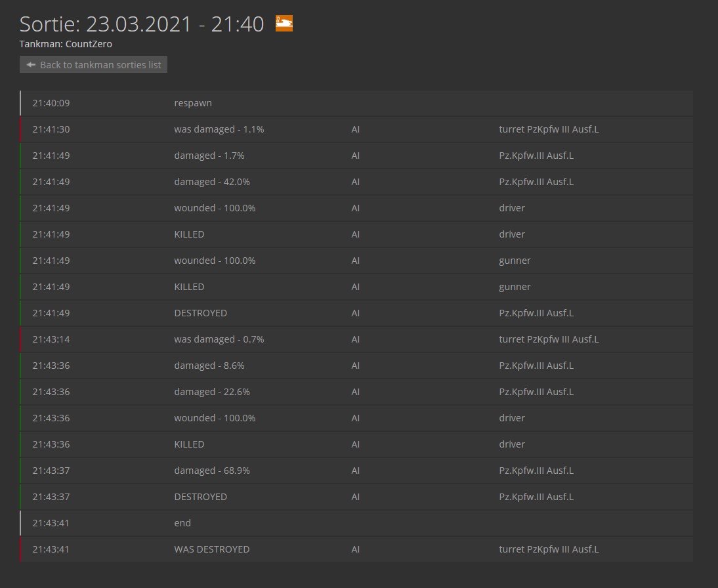Click 'AI' in the WAS DESTROYED row
The width and height of the screenshot is (718, 588).
355,549
